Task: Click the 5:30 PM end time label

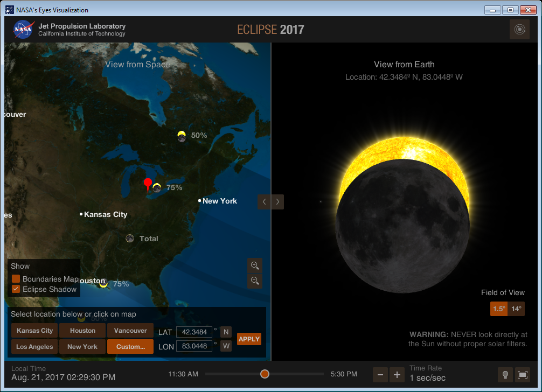Action: 344,374
